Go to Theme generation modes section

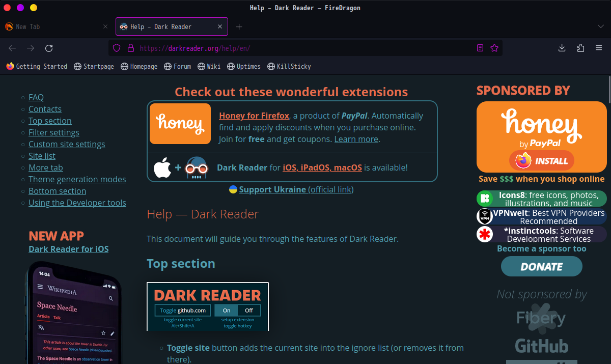(77, 179)
